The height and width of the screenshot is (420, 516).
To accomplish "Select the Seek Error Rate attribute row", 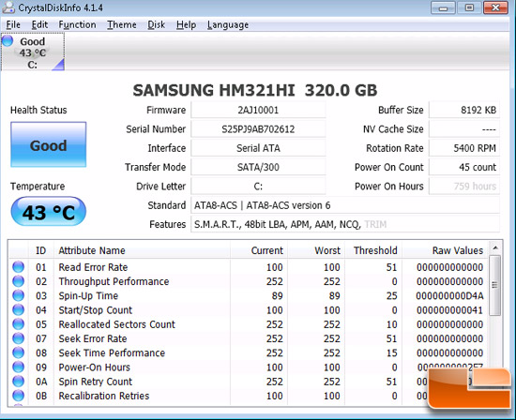I will pyautogui.click(x=249, y=338).
